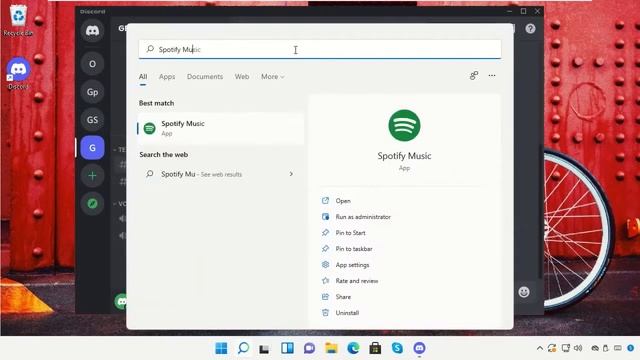
Task: Switch to the Web search tab
Action: point(242,77)
